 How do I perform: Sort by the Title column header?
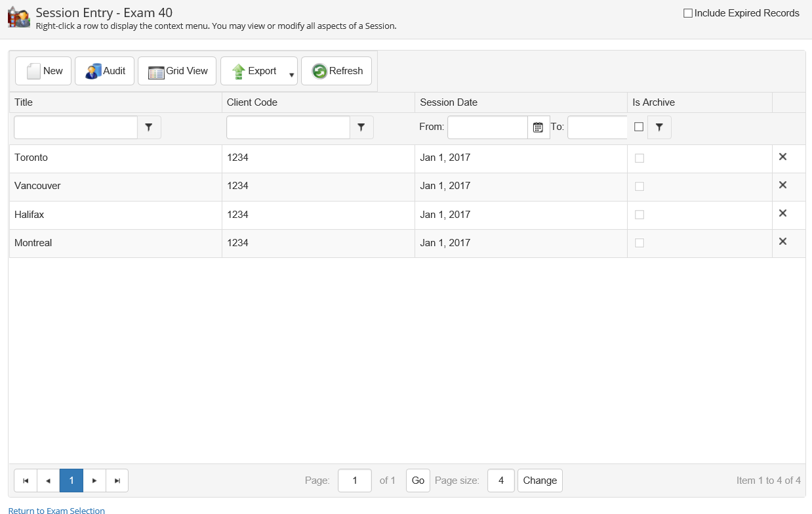24,102
